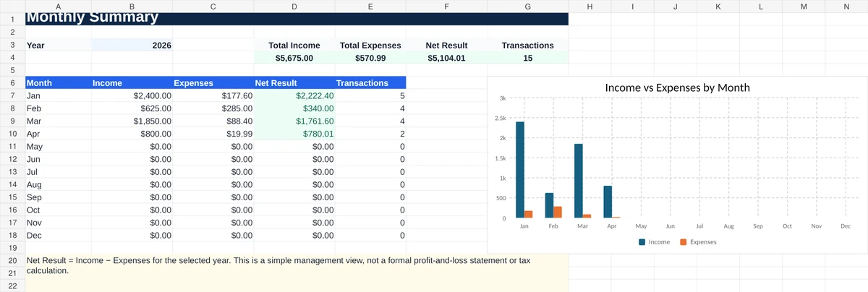The image size is (868, 292).
Task: Click the Jan month row label
Action: point(58,95)
